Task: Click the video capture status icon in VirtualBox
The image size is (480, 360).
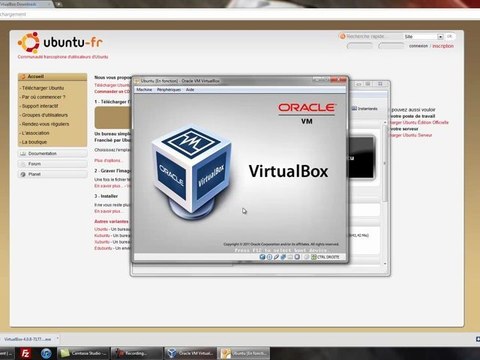Action: (297, 257)
